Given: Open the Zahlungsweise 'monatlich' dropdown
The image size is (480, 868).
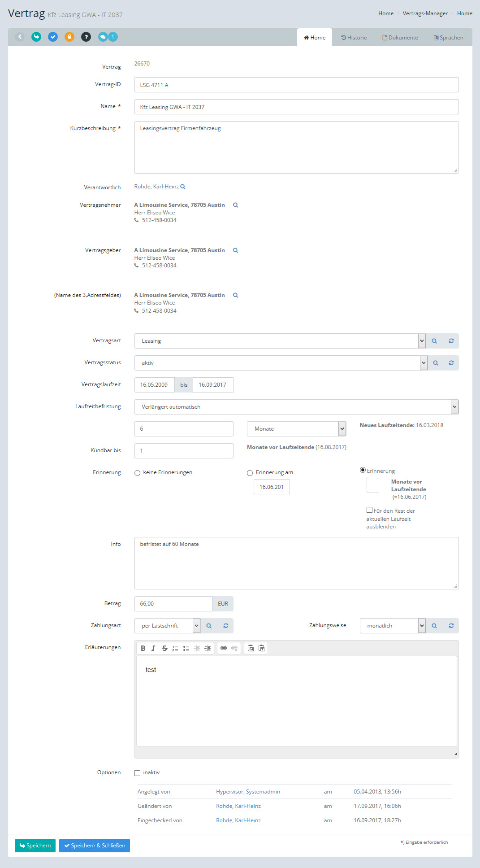Looking at the screenshot, I should pos(421,626).
